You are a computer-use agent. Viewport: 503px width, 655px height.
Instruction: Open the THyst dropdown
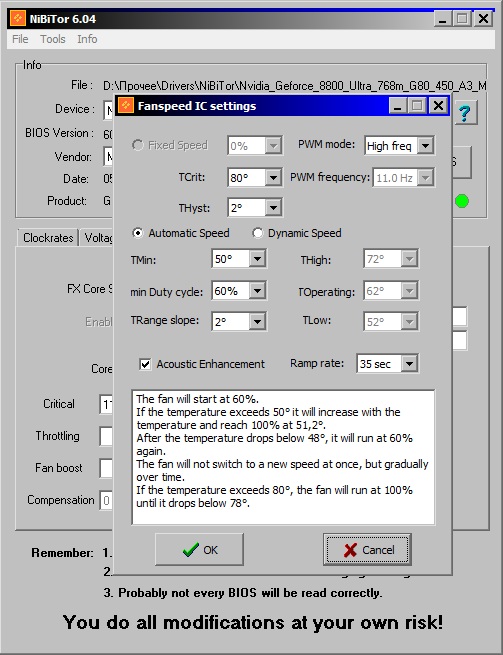(x=273, y=208)
